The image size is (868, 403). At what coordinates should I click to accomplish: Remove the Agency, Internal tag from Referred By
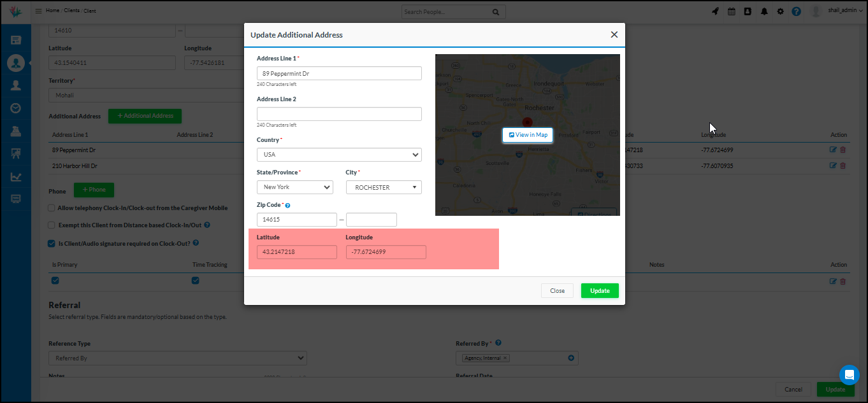[x=505, y=358]
